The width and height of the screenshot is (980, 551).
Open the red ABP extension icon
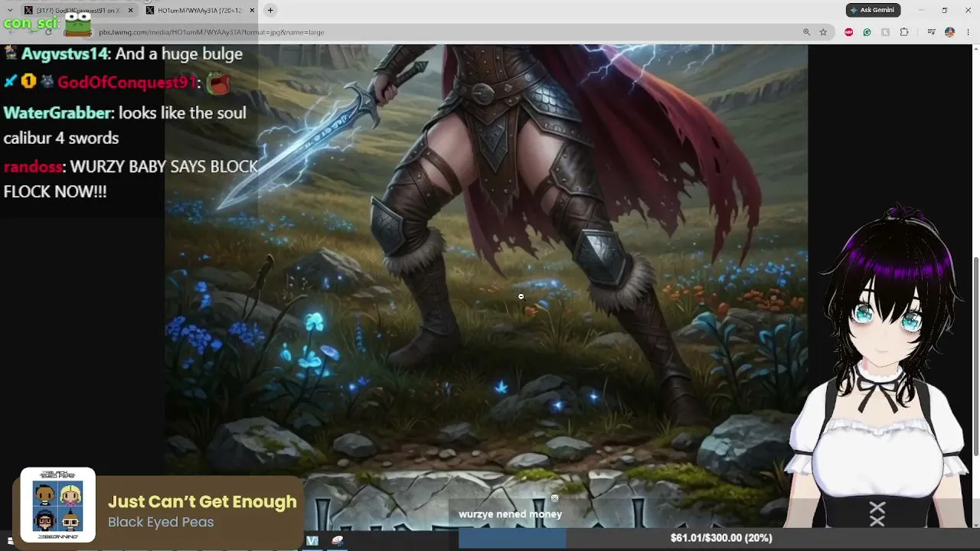click(848, 32)
